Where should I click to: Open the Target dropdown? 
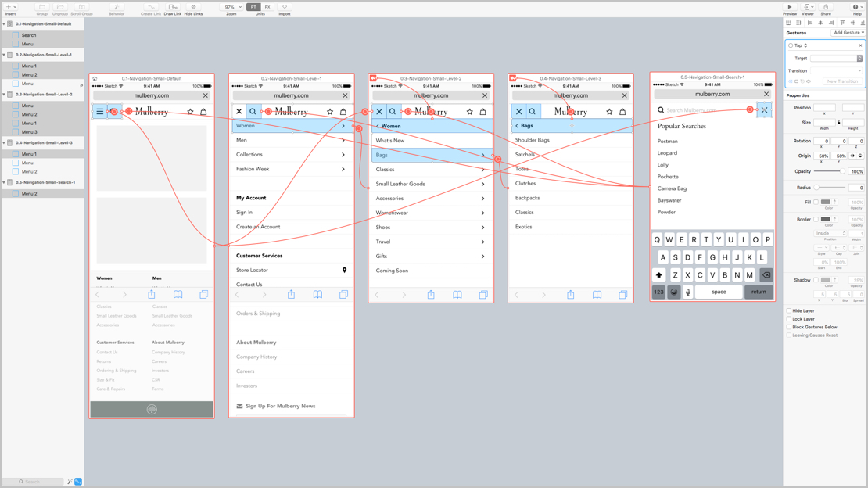point(837,58)
